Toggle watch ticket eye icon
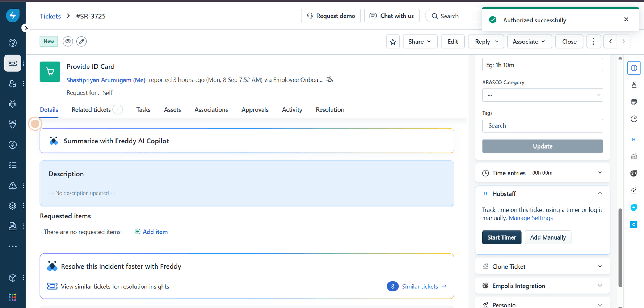Viewport: 644px width, 308px height. (x=68, y=41)
